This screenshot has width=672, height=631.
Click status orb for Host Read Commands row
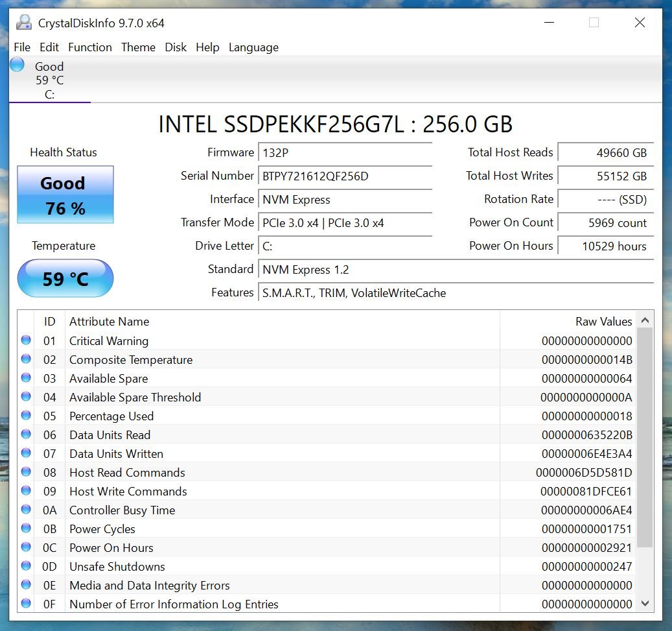26,472
